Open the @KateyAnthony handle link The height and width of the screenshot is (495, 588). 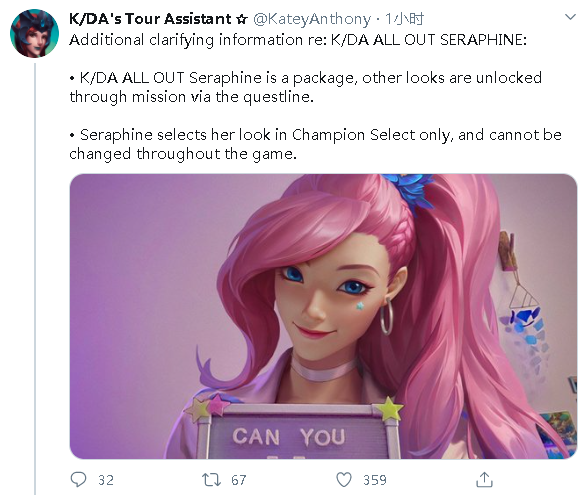point(312,19)
